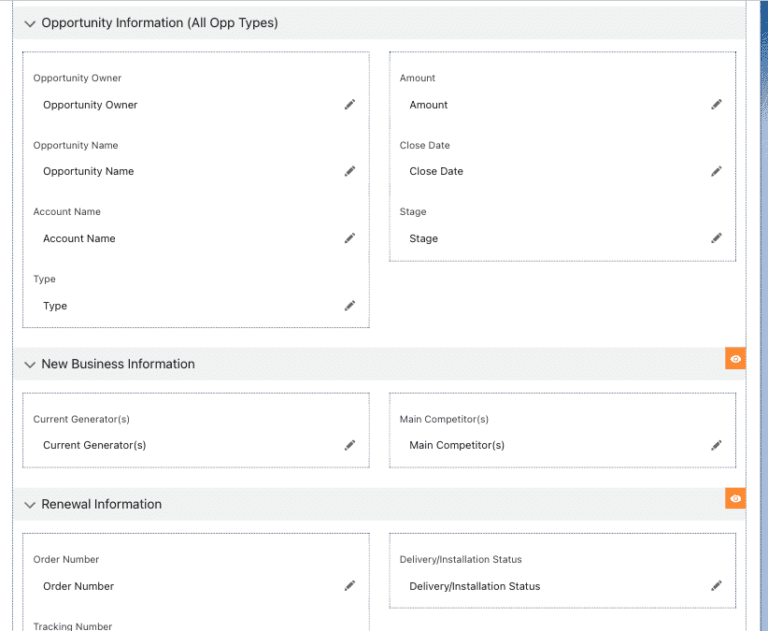Select the Type field value
The height and width of the screenshot is (631, 768).
[55, 306]
